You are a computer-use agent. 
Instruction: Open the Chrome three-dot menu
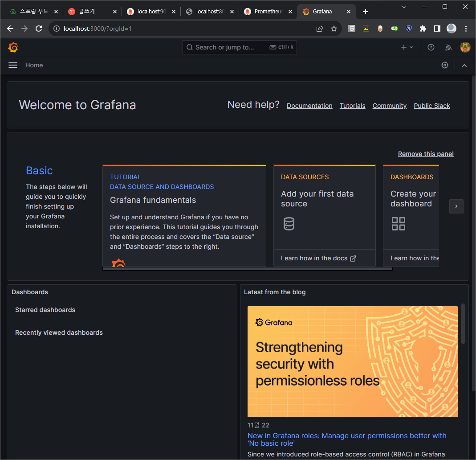coord(466,29)
